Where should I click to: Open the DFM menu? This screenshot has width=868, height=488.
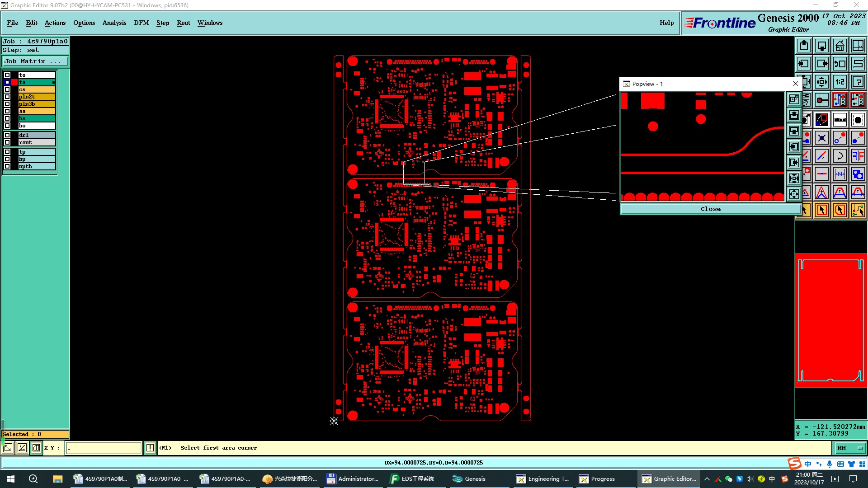click(141, 23)
